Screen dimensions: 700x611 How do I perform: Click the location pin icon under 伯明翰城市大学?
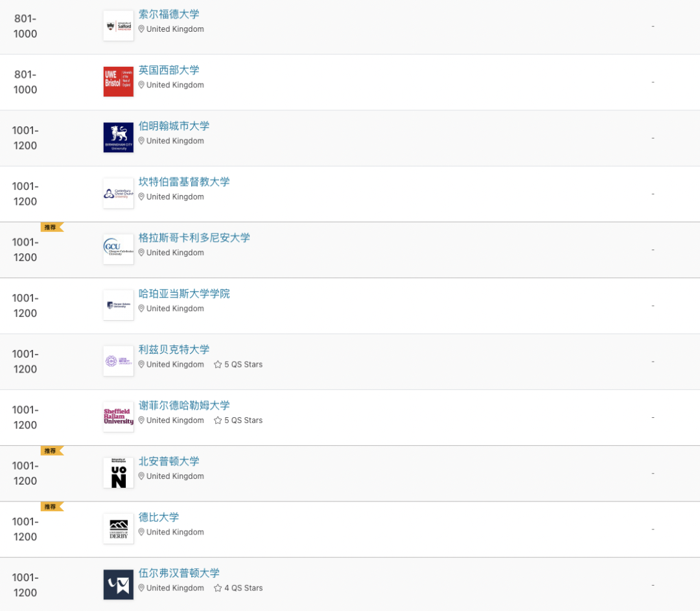click(x=141, y=141)
